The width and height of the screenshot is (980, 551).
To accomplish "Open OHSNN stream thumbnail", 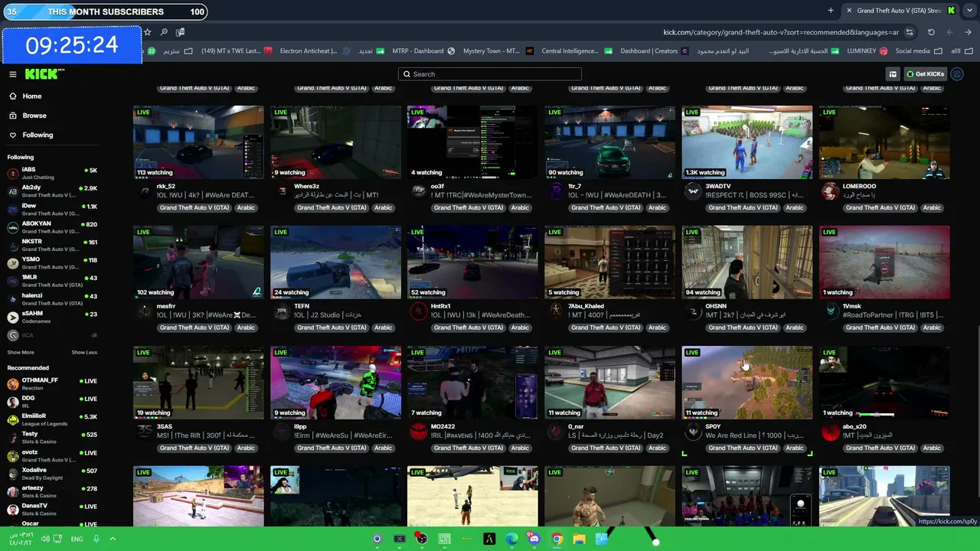I will pyautogui.click(x=747, y=262).
